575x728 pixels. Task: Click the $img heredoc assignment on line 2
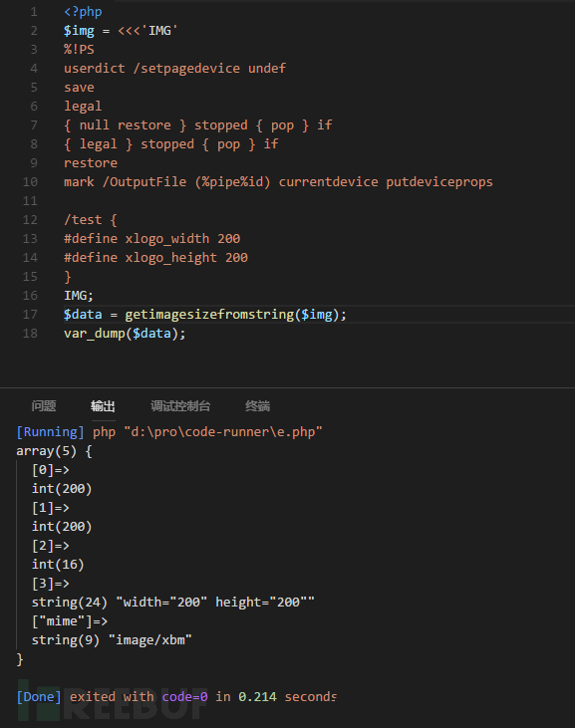point(121,31)
